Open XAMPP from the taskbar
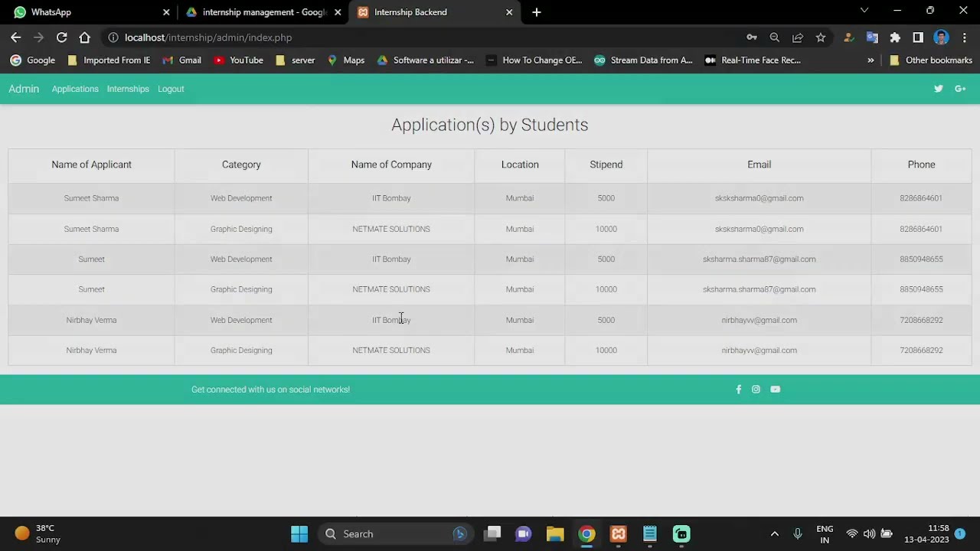 (619, 534)
